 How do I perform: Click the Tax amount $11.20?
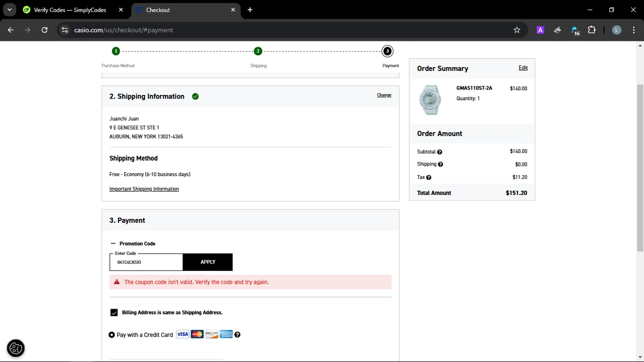[x=520, y=177]
